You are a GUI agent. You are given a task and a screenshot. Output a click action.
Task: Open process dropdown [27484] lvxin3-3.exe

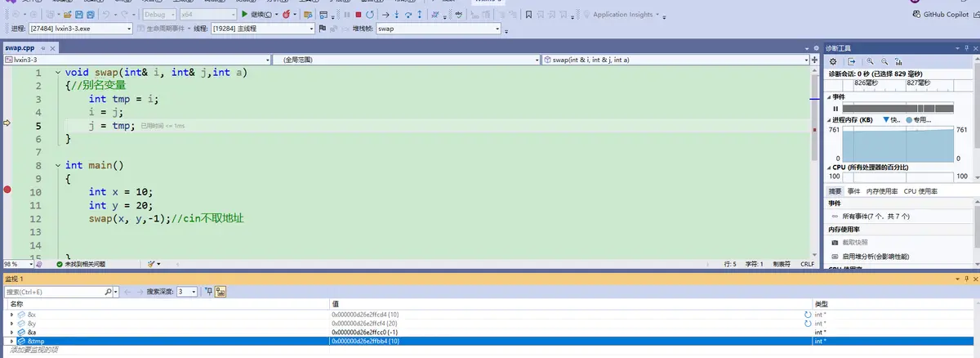(80, 29)
